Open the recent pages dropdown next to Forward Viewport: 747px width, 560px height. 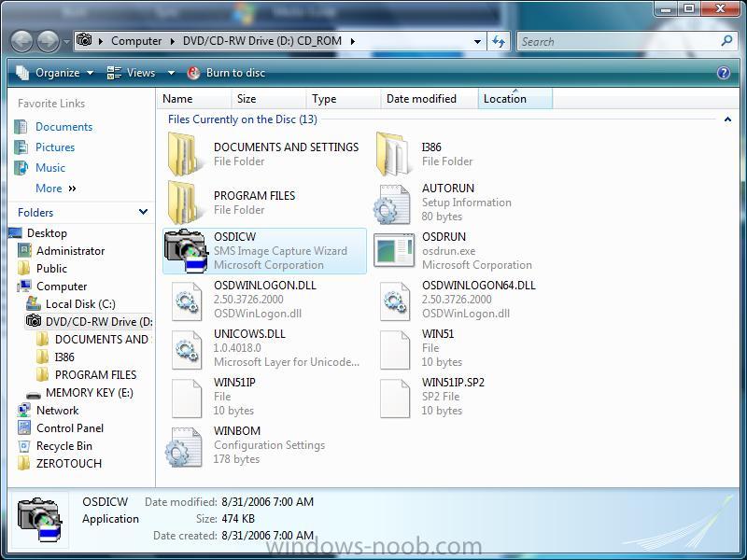66,42
